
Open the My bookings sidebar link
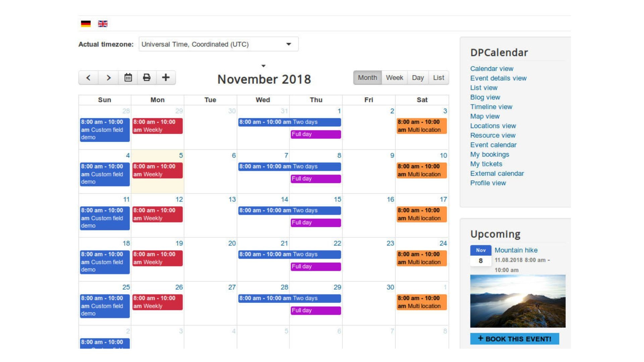click(489, 155)
